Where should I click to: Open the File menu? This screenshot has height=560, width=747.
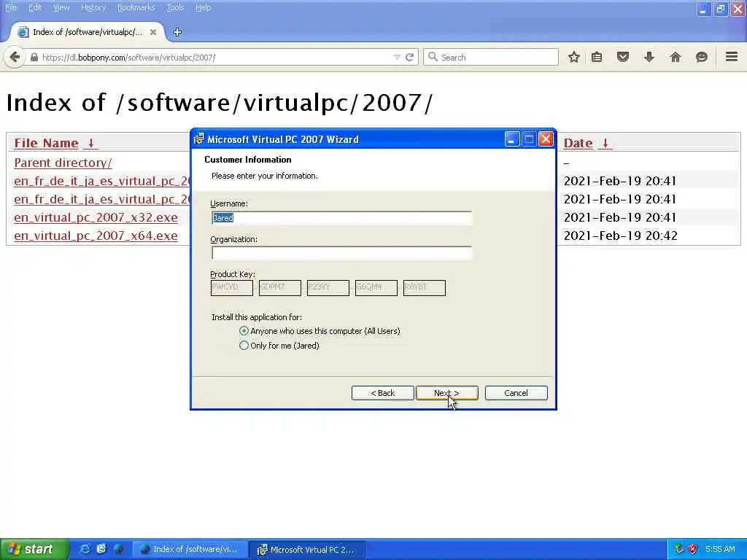[x=11, y=7]
